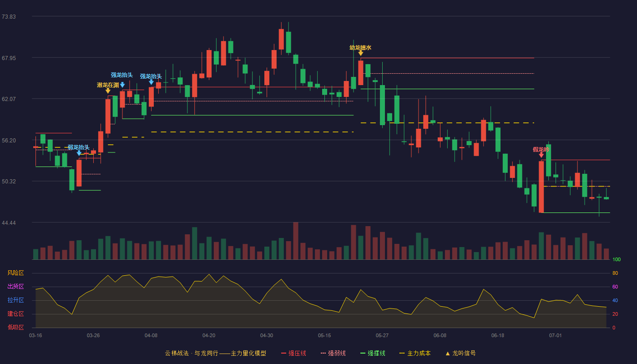
Task: Click the 73.83 price axis label
Action: pos(9,17)
